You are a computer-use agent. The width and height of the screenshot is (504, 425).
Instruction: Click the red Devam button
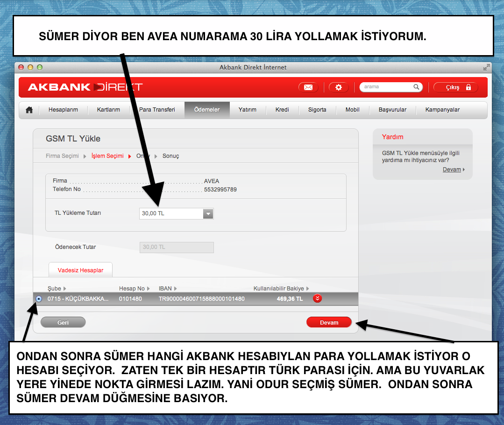click(x=329, y=322)
